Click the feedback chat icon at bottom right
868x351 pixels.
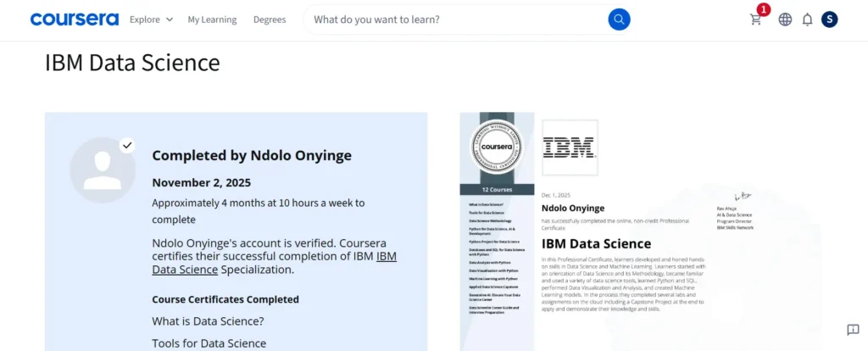click(853, 330)
